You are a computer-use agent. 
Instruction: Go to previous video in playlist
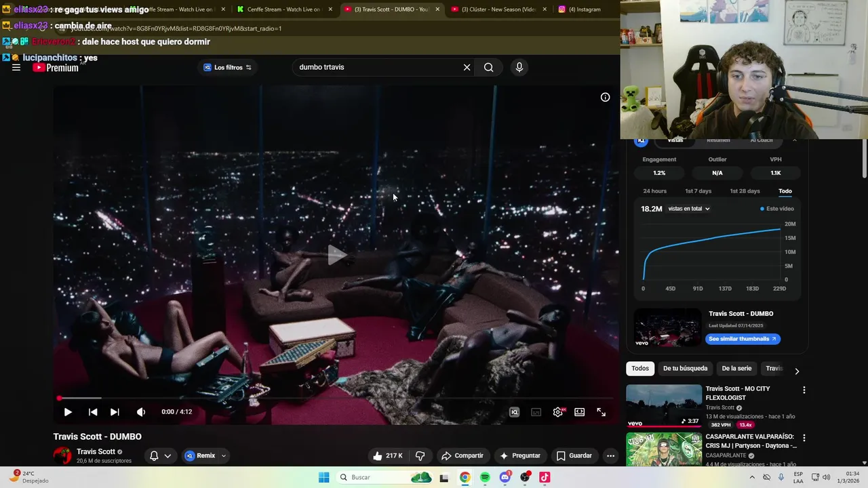[x=93, y=412]
